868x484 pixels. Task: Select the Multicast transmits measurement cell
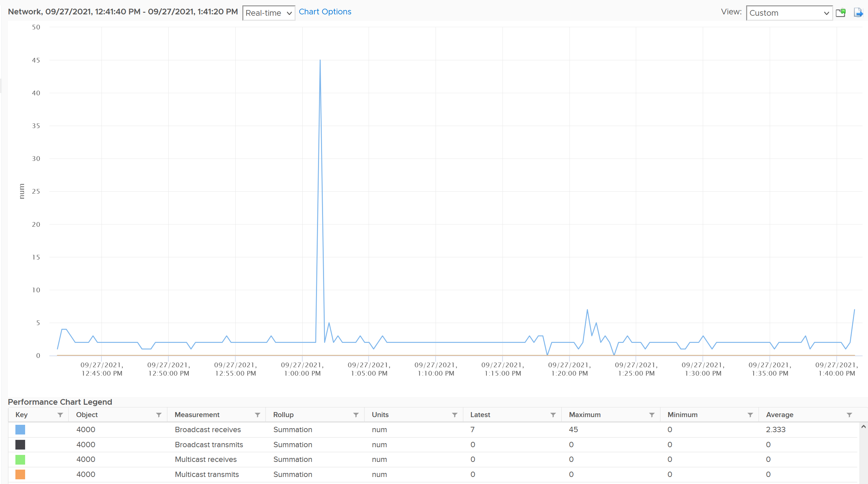click(x=207, y=474)
